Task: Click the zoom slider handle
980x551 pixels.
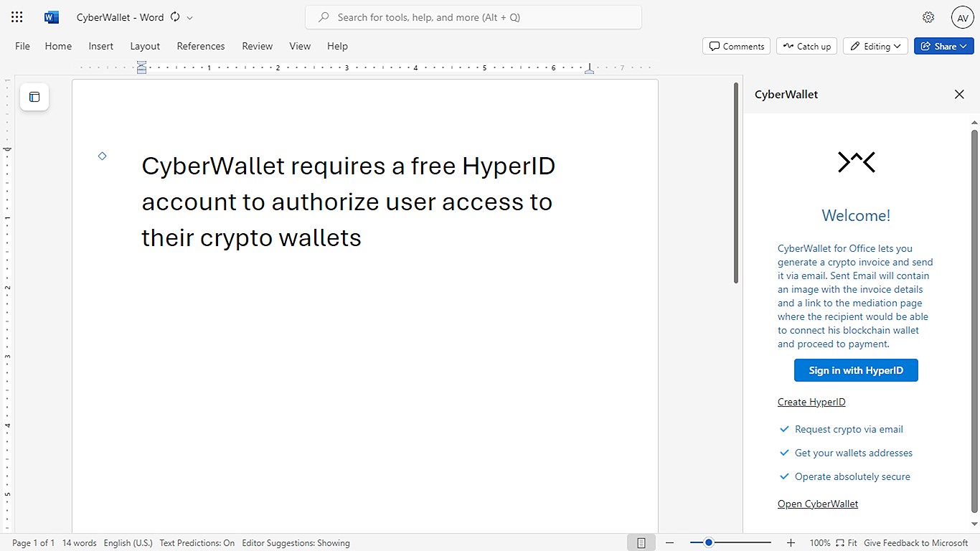Action: [709, 542]
